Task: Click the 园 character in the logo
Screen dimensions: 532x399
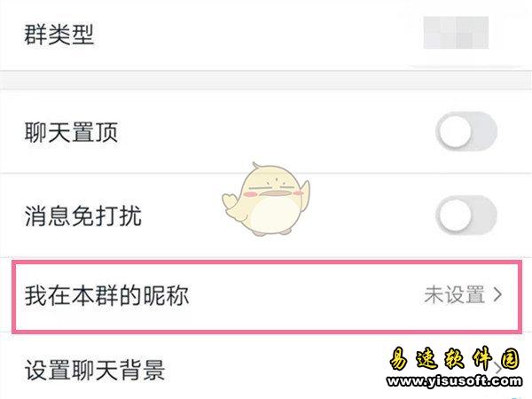Action: point(511,359)
